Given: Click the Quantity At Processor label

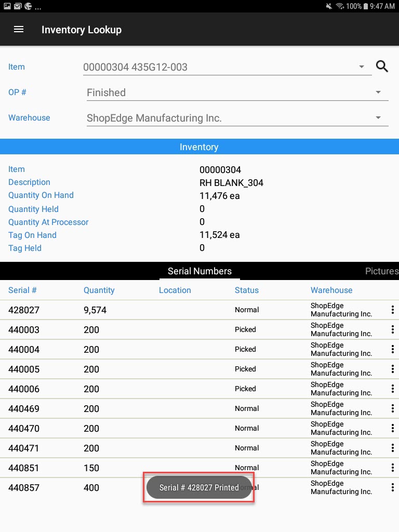Looking at the screenshot, I should (x=48, y=222).
